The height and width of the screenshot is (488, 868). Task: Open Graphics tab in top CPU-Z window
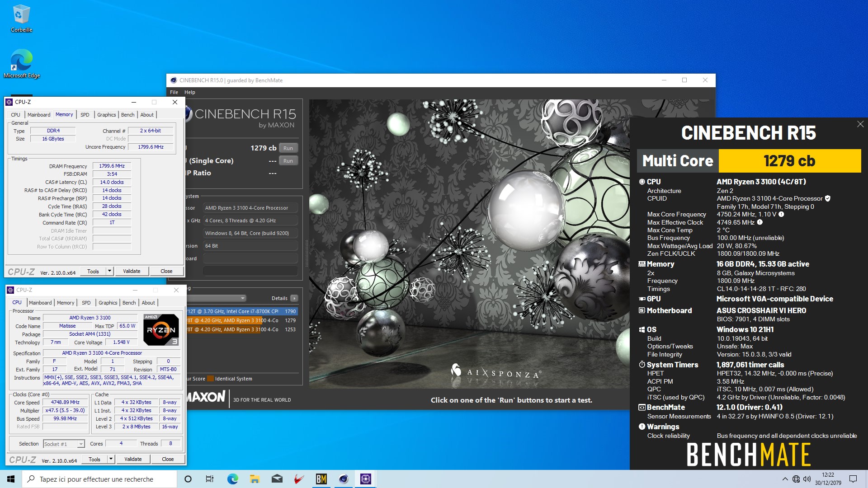point(107,115)
